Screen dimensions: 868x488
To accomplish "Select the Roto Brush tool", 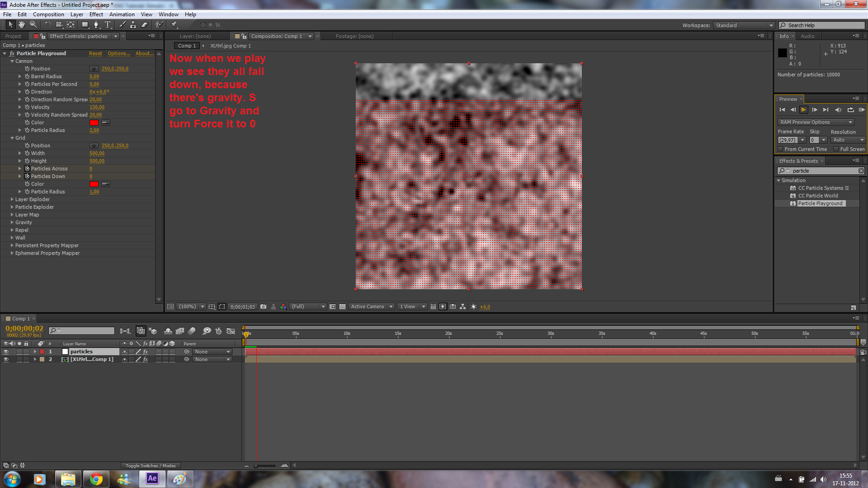I will [x=159, y=25].
